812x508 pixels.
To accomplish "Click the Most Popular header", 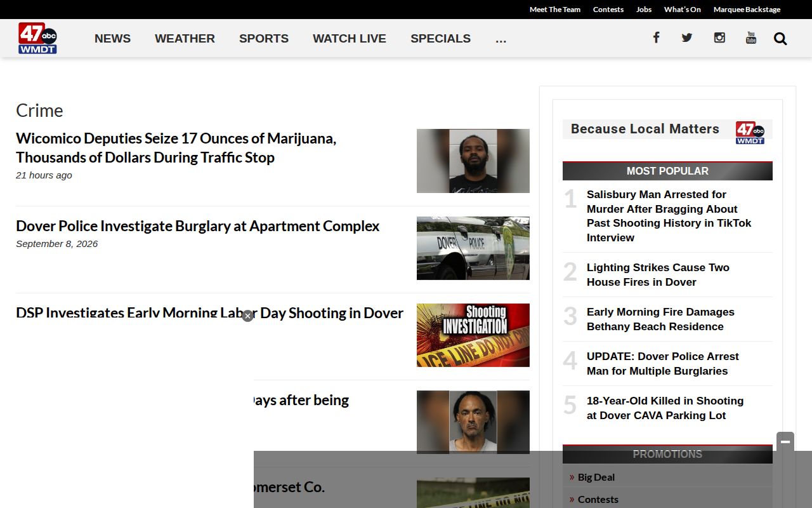I will (x=667, y=171).
